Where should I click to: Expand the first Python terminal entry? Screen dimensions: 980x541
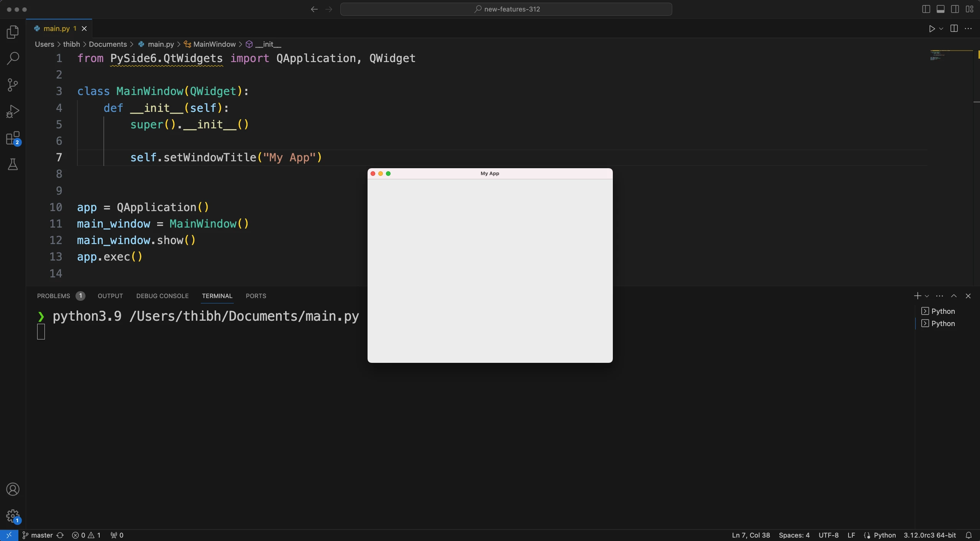tap(924, 311)
